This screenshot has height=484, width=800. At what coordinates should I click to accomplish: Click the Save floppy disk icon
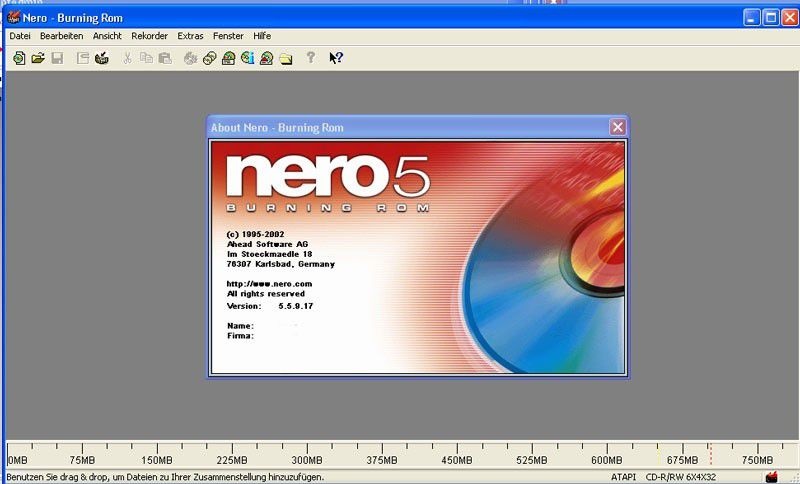point(57,58)
